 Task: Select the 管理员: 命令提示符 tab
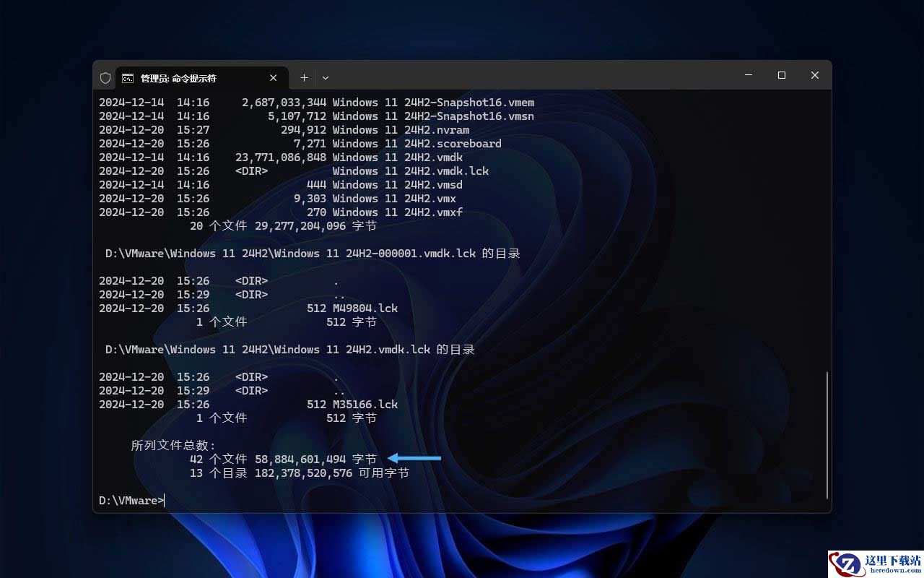click(x=202, y=78)
